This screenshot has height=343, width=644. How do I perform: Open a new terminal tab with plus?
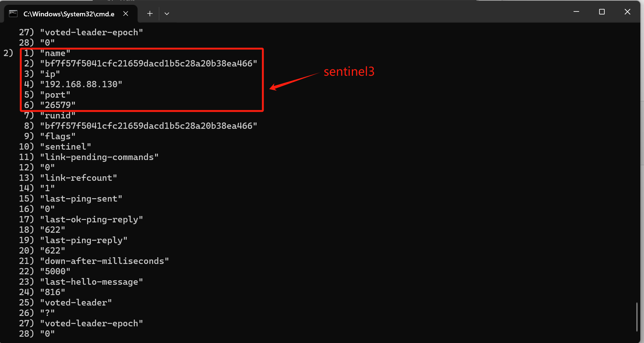click(150, 14)
